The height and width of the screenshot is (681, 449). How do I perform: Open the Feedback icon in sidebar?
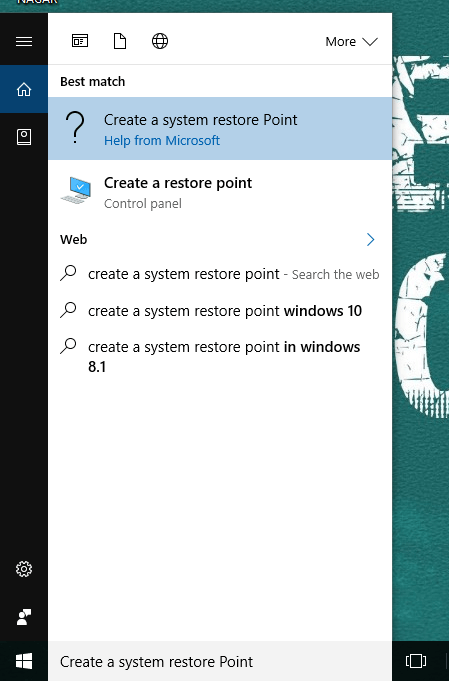click(x=24, y=617)
